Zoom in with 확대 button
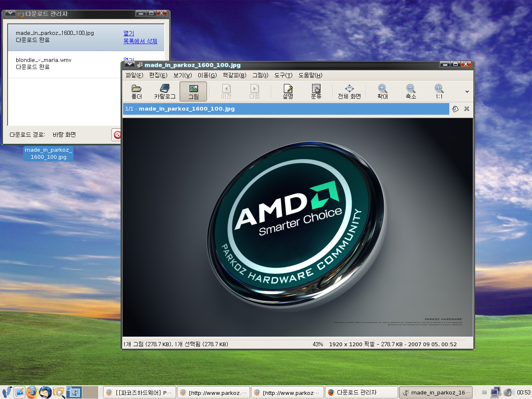 click(382, 91)
